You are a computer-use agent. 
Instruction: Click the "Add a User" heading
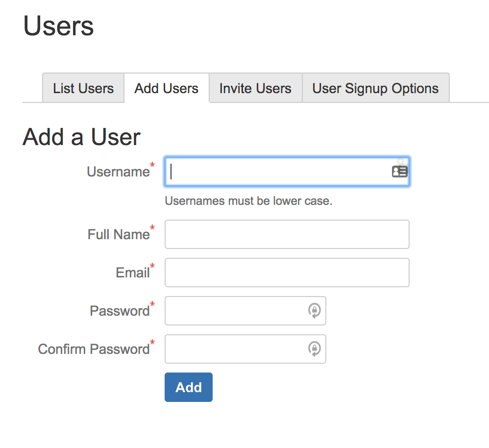[x=81, y=137]
